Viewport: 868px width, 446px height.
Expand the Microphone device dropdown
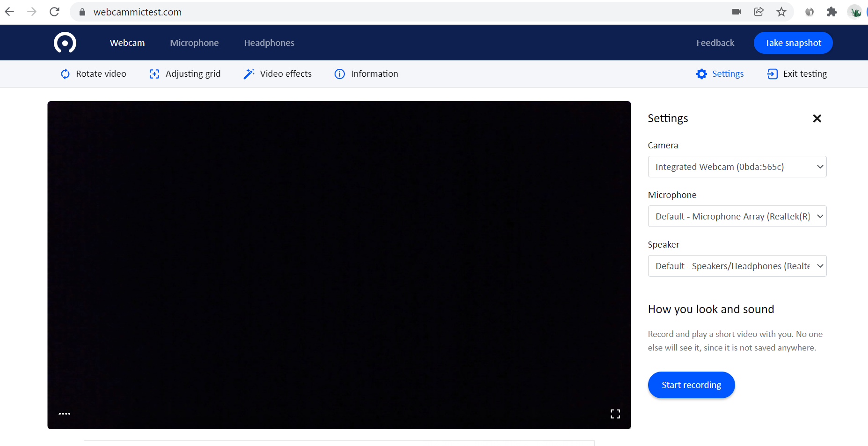[737, 216]
